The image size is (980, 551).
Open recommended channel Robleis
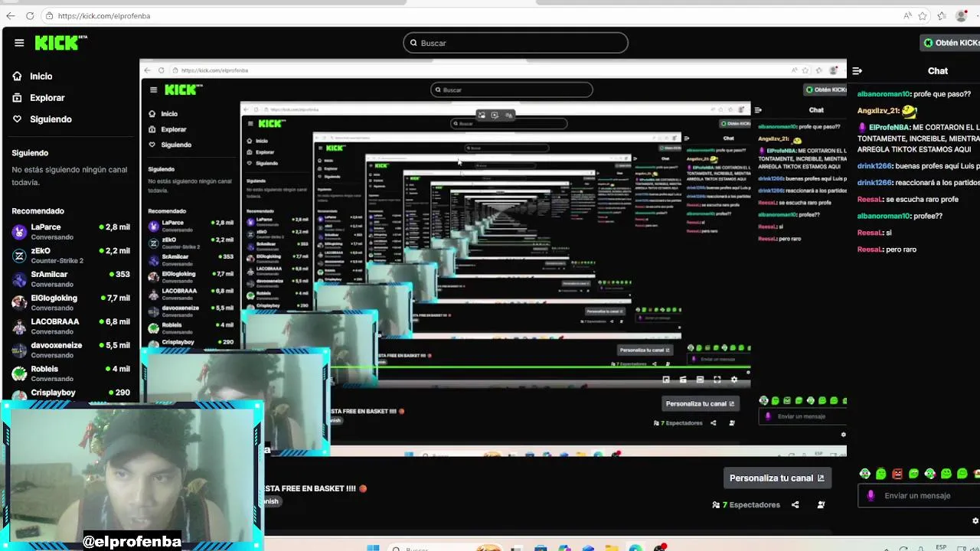click(x=70, y=373)
